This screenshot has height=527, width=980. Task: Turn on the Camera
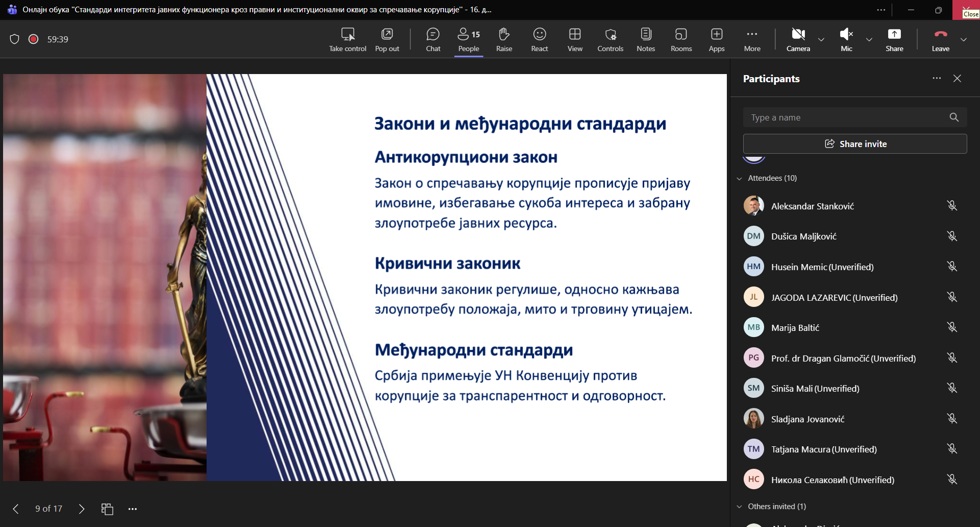tap(798, 39)
